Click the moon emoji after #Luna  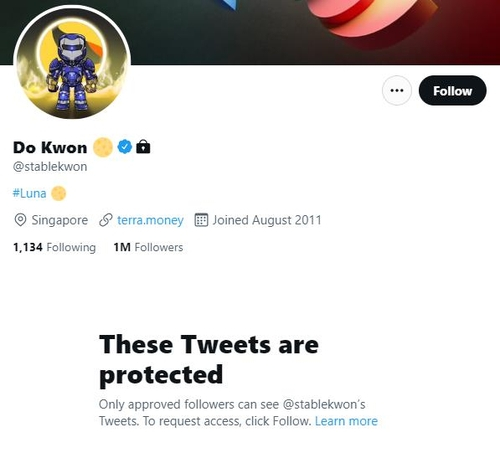[59, 193]
